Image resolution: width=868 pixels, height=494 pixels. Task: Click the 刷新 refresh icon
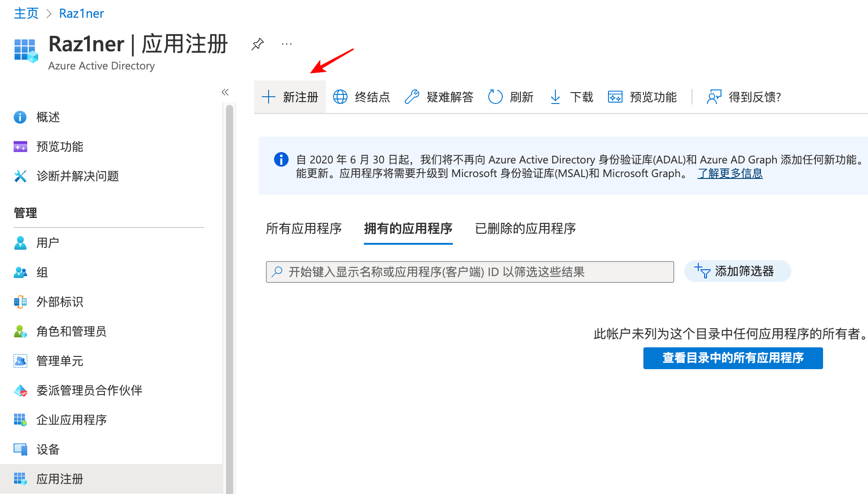[495, 97]
